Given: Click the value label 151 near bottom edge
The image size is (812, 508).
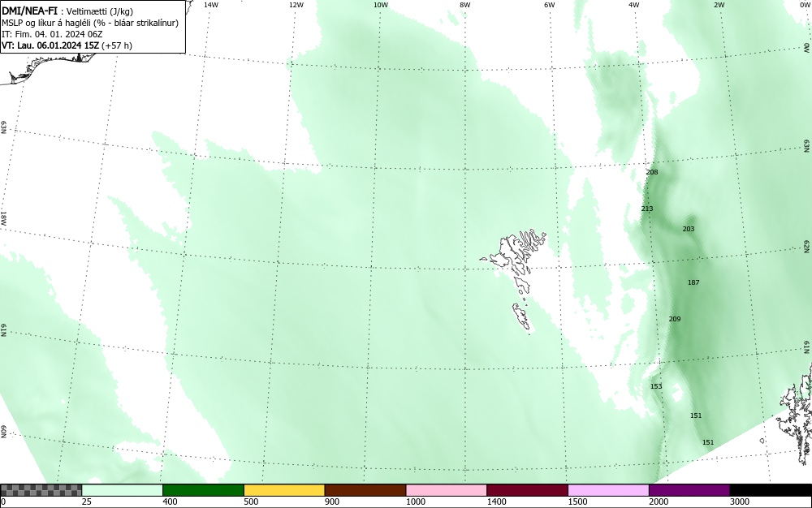Looking at the screenshot, I should click(708, 441).
